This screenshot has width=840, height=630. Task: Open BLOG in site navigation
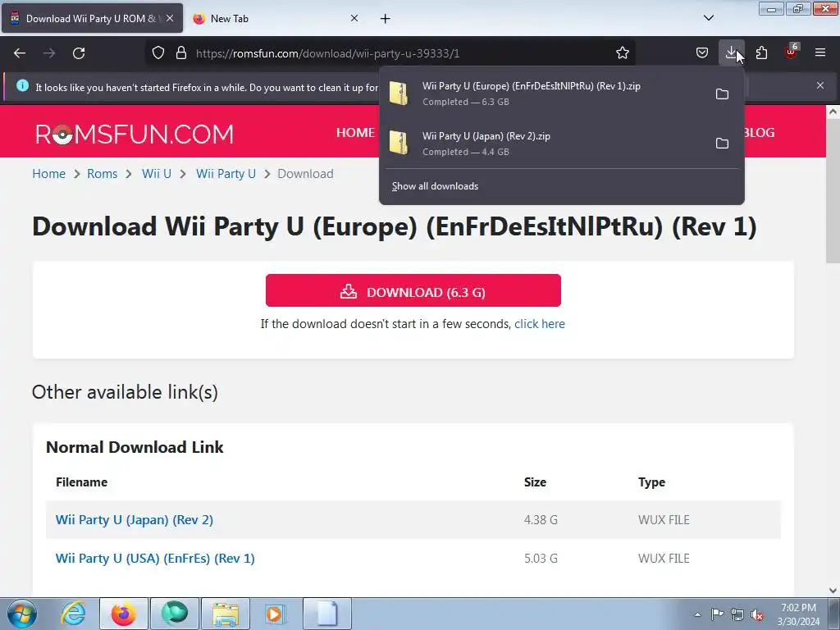[x=759, y=132]
